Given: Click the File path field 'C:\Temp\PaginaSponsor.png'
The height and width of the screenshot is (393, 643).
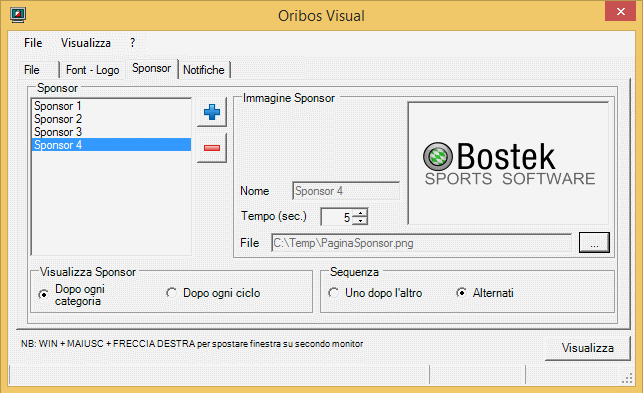Looking at the screenshot, I should click(422, 243).
